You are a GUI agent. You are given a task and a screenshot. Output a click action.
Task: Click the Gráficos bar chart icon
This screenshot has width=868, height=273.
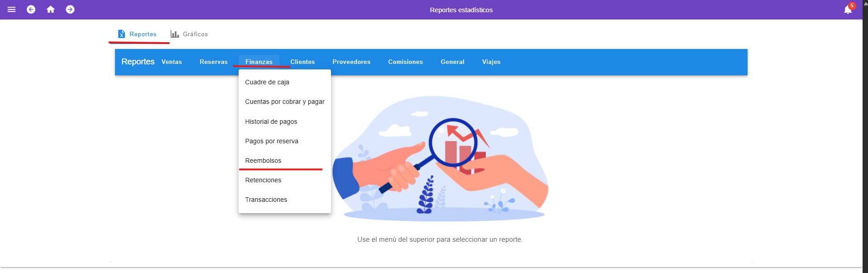coord(174,34)
